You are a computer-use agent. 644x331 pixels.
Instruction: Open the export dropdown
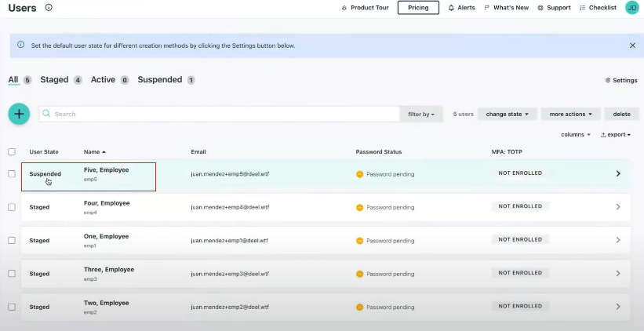click(x=616, y=135)
